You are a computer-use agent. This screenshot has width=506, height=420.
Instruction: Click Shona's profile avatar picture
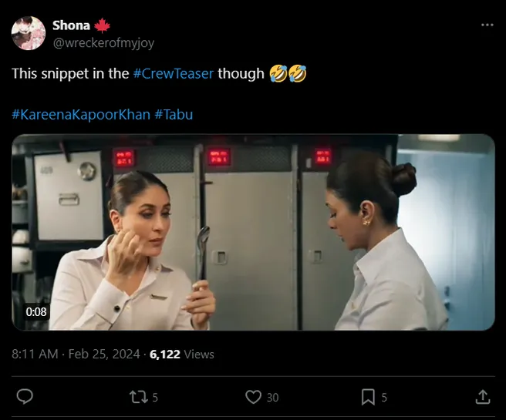[x=28, y=32]
